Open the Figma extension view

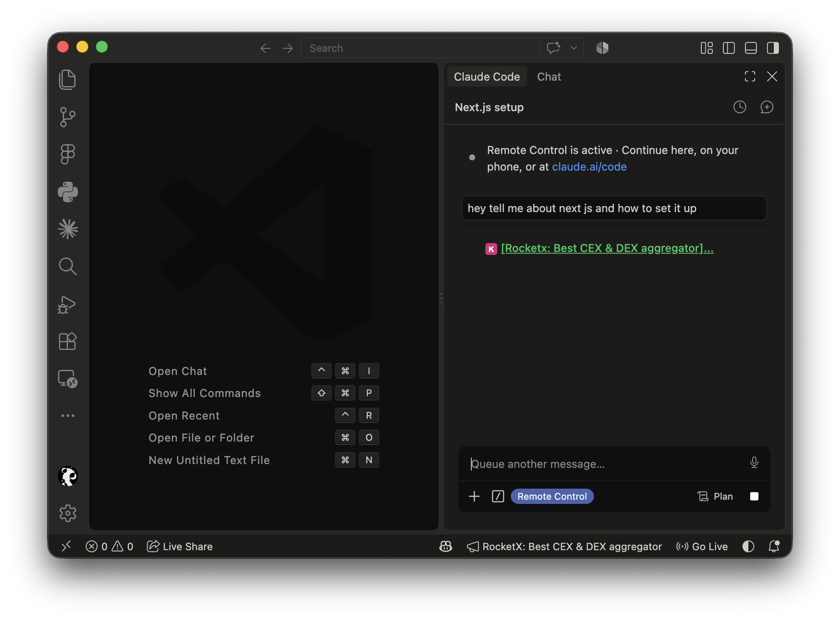pyautogui.click(x=67, y=154)
